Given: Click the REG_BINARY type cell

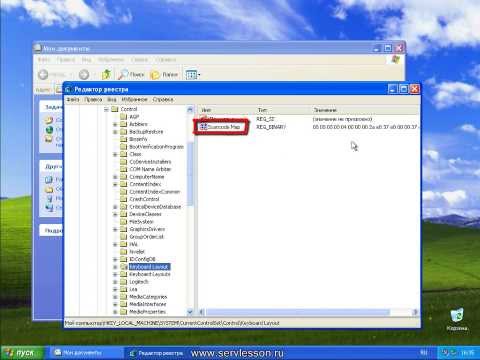Looking at the screenshot, I should [x=271, y=127].
